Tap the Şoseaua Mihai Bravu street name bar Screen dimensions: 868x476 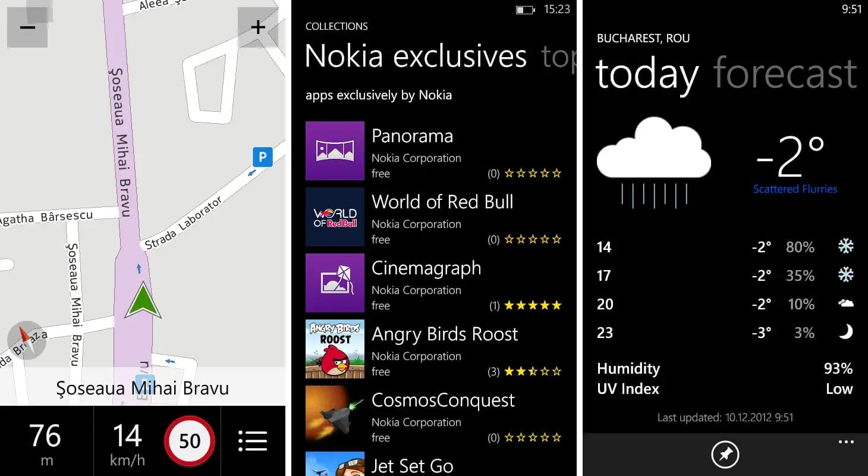[x=143, y=389]
